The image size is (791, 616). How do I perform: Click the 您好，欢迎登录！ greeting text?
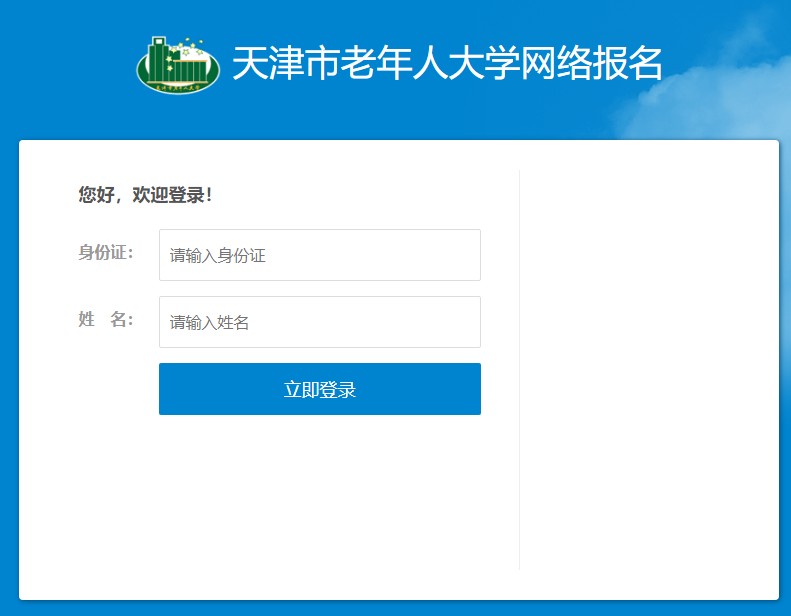145,195
